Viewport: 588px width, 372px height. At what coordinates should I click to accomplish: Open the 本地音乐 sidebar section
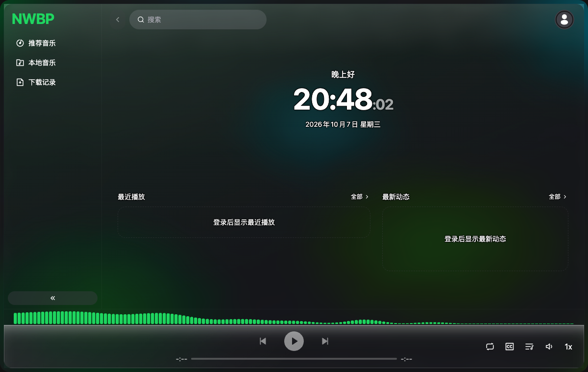(52, 63)
